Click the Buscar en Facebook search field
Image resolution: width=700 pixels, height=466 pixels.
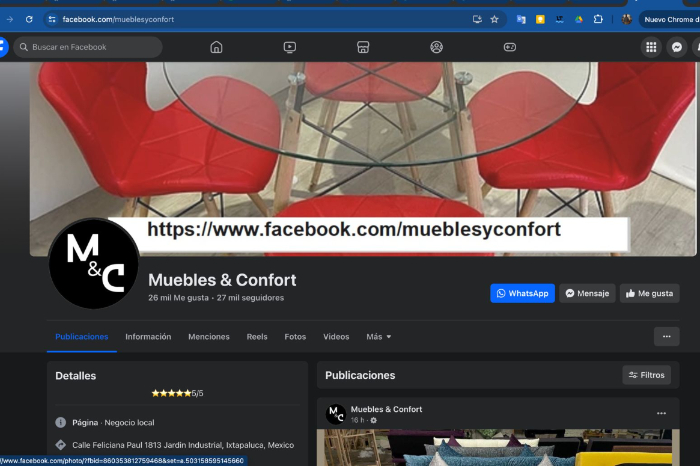[x=90, y=47]
